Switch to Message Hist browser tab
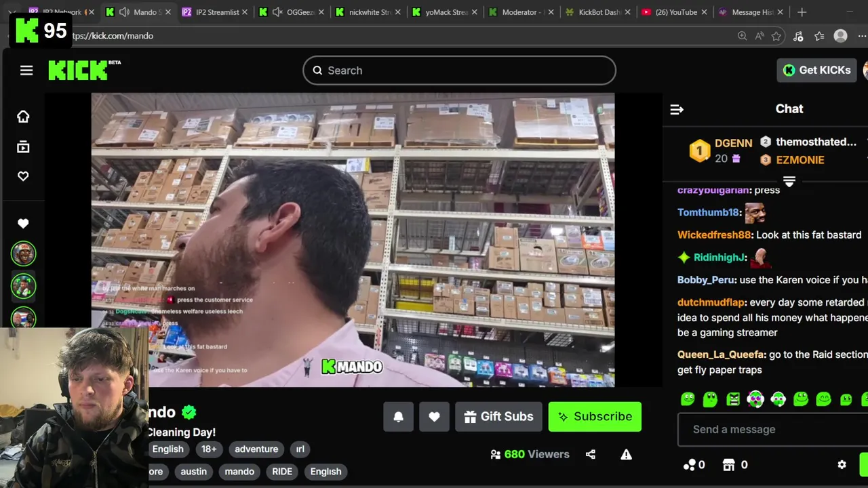Viewport: 868px width, 488px height. click(x=750, y=12)
